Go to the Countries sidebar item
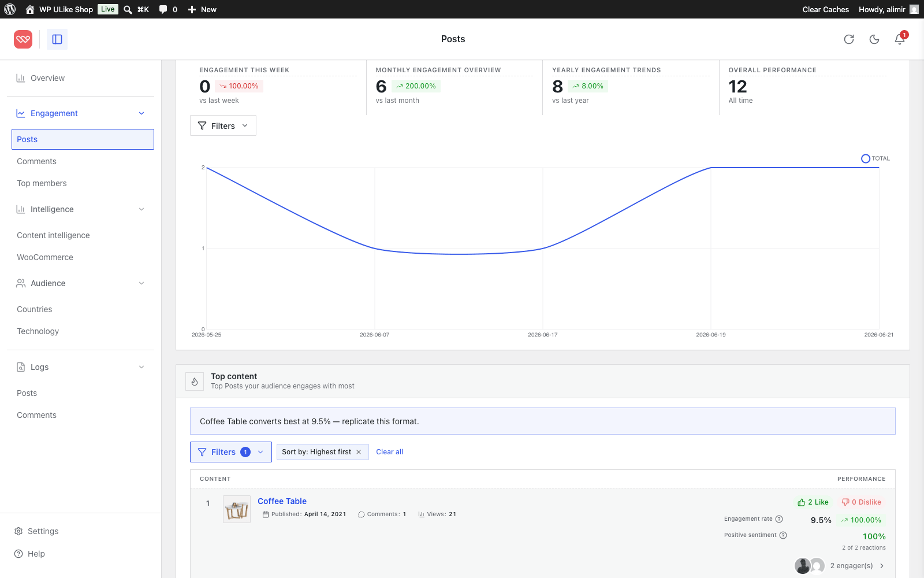 35,309
